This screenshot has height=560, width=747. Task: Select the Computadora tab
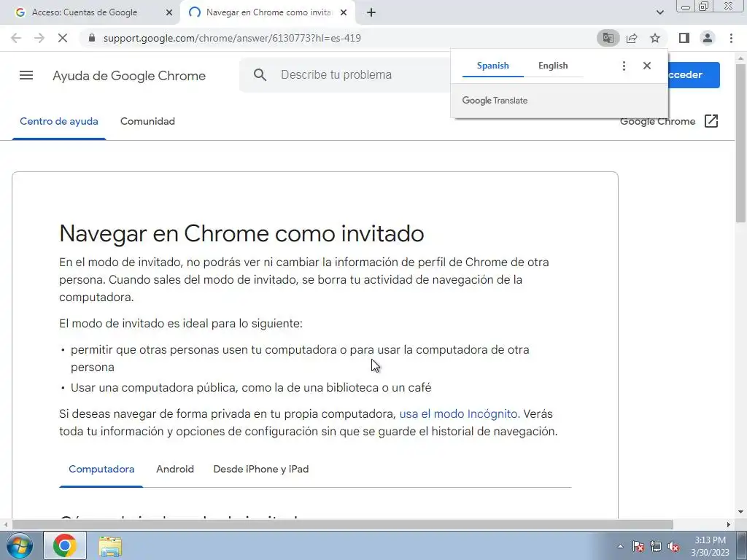101,469
